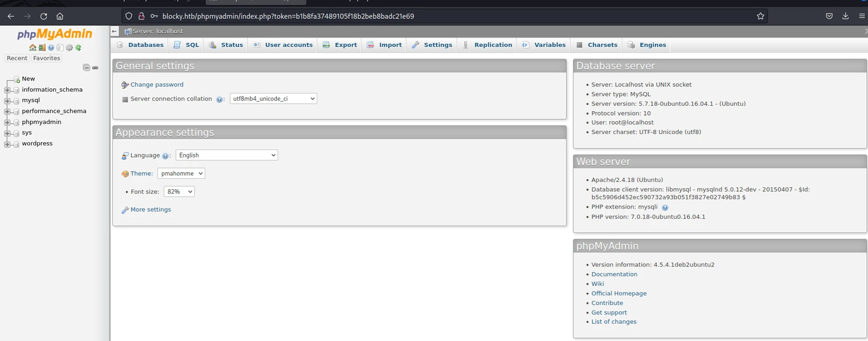Click the unlink from main panel chain icon
Viewport: 868px width, 341px height.
tap(95, 68)
